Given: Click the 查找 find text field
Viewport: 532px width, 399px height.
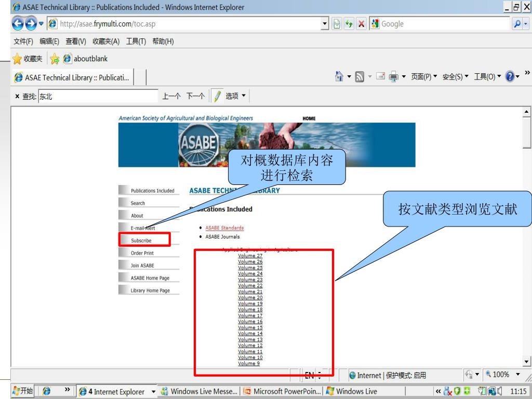Looking at the screenshot, I should pos(98,96).
